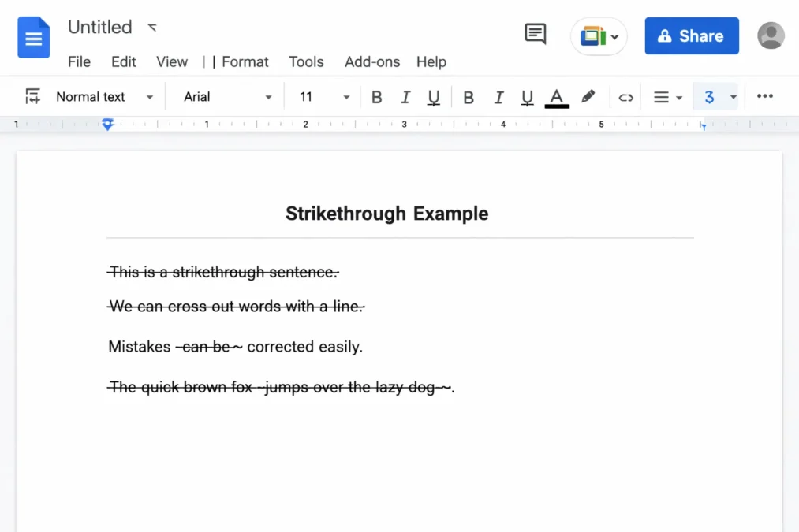Open the highlight color tool
The width and height of the screenshot is (799, 532).
[x=587, y=96]
